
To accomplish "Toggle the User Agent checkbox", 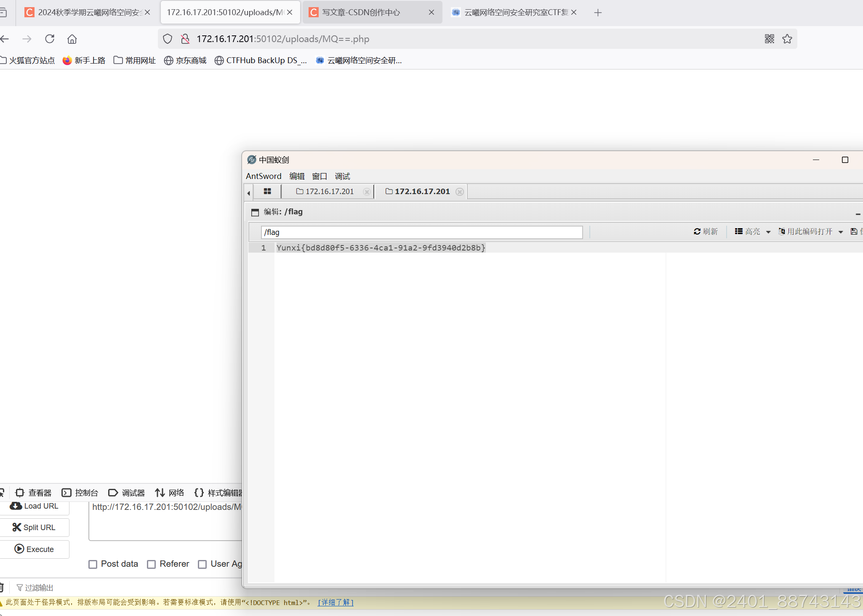I will click(x=202, y=564).
